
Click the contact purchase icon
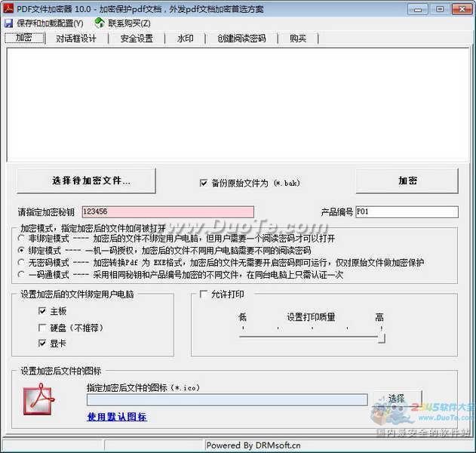[x=99, y=23]
